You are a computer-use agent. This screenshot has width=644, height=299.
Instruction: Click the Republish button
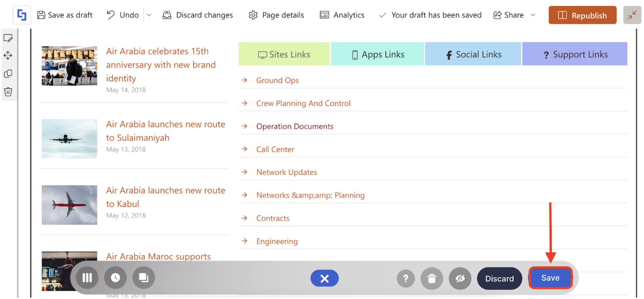pos(582,15)
